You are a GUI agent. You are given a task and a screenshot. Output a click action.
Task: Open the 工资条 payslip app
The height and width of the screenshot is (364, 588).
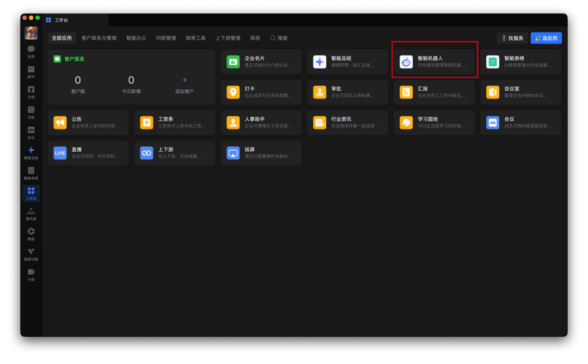(x=174, y=122)
